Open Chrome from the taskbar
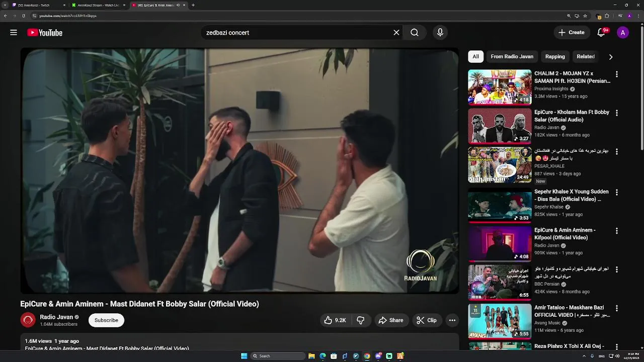644x362 pixels. tap(367, 356)
